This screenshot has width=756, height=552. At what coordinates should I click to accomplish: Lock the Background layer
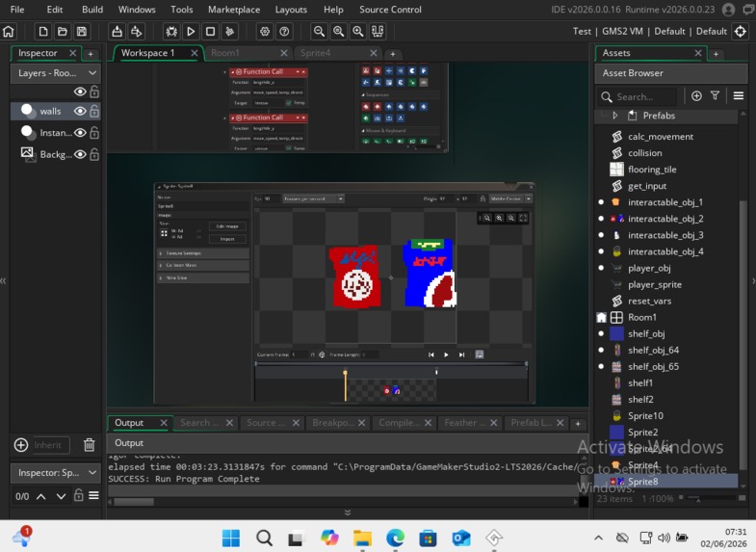pos(94,154)
